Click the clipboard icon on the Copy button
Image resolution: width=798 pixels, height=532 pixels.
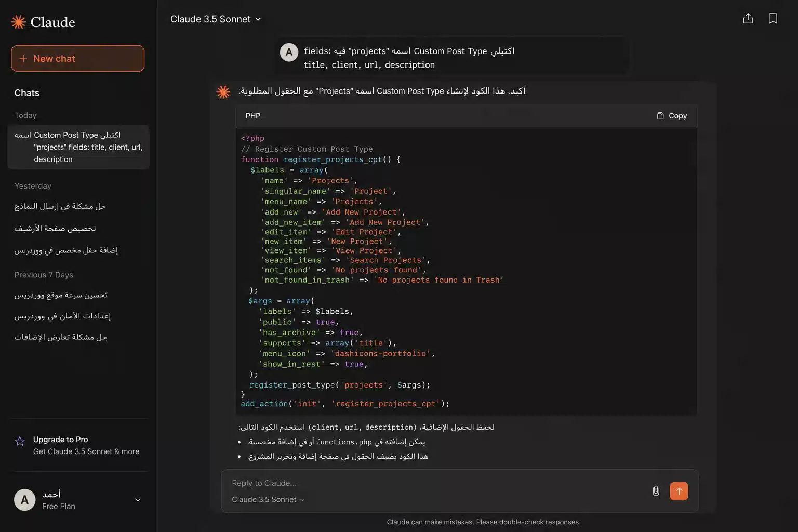[660, 116]
